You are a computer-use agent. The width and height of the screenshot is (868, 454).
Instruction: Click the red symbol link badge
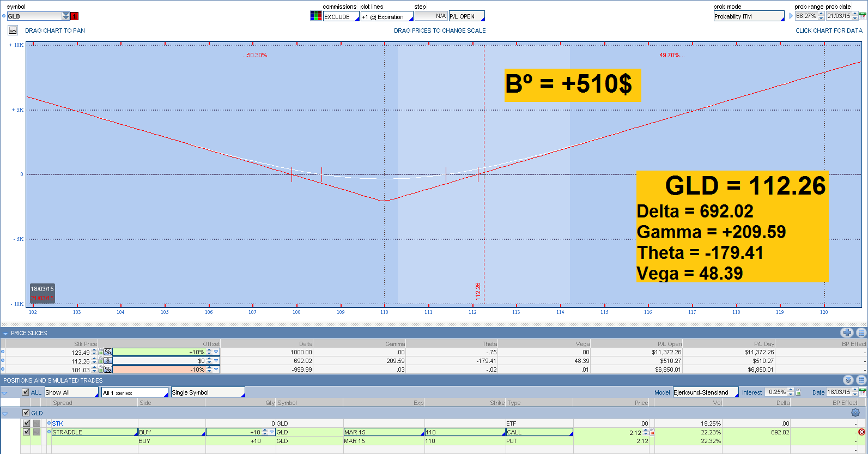pyautogui.click(x=75, y=16)
